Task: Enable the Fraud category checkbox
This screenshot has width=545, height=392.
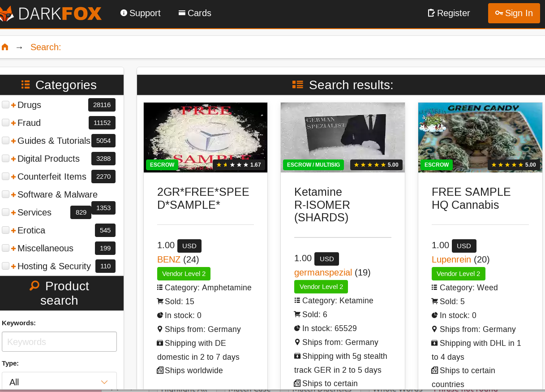Action: coord(5,122)
